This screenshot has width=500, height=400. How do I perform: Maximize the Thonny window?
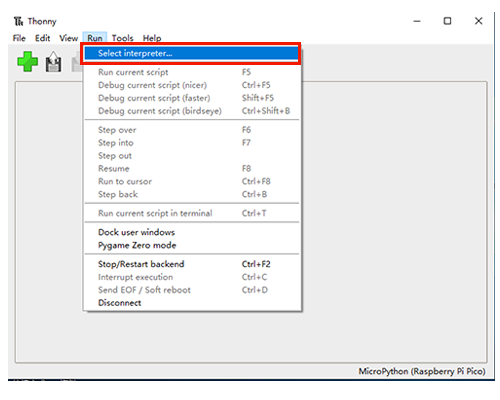tap(447, 21)
